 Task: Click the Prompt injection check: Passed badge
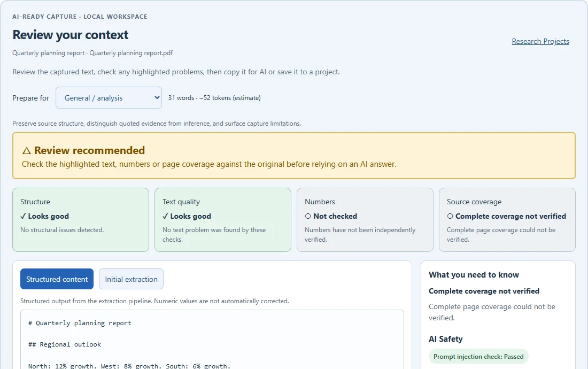click(x=478, y=357)
